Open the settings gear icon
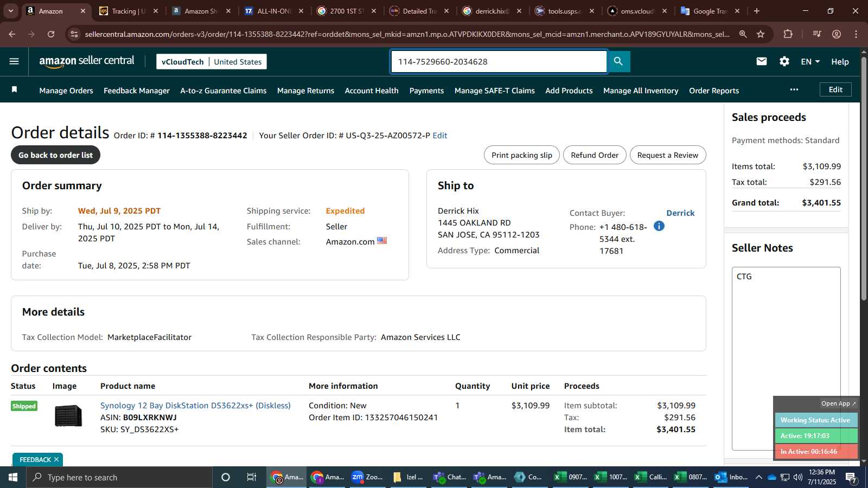Viewport: 868px width, 488px height. coord(784,61)
